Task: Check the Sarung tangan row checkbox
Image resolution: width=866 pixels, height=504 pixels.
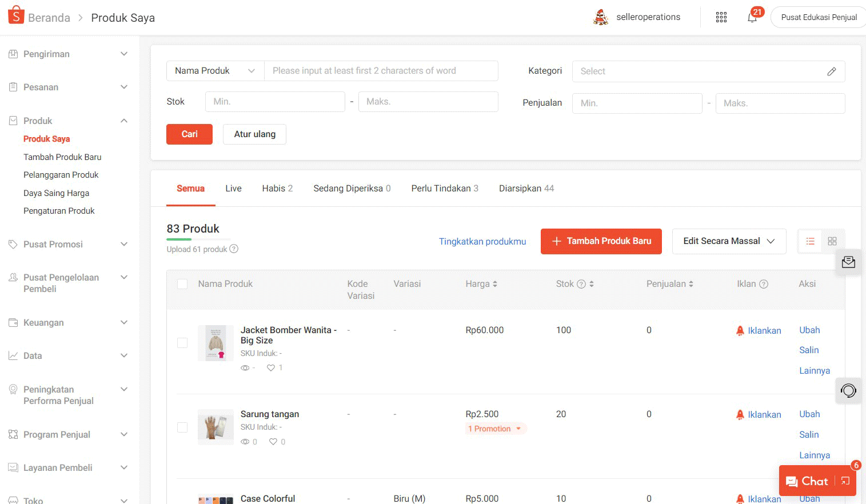Action: click(182, 427)
